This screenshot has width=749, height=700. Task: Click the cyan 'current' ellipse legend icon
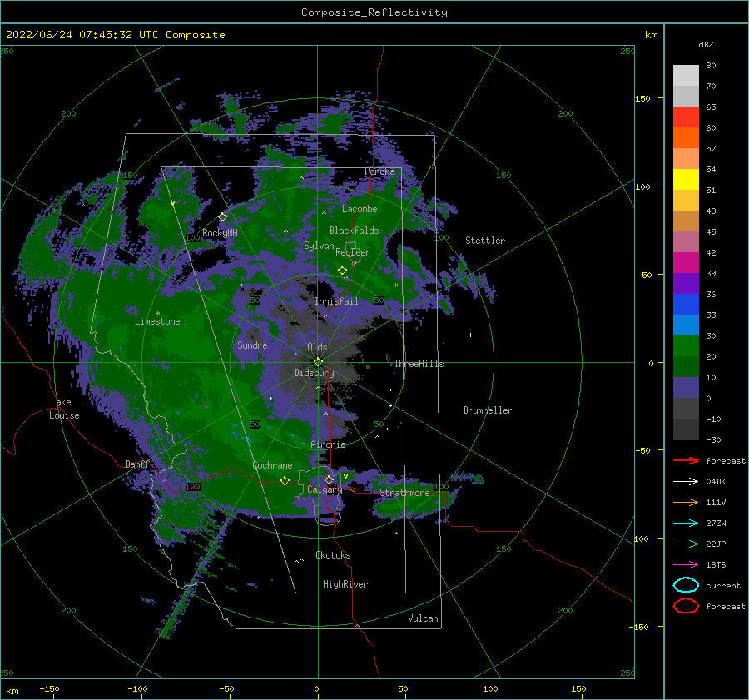686,585
